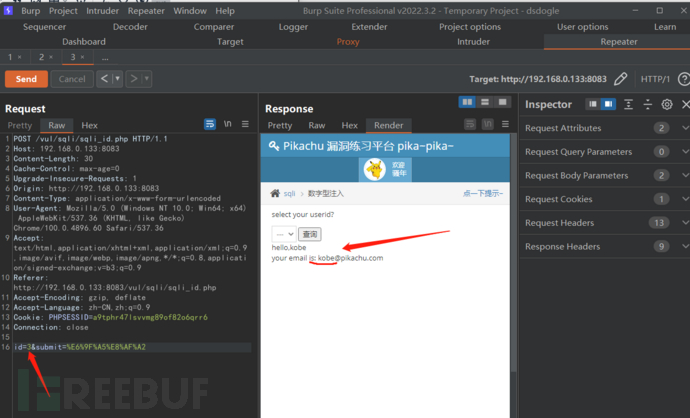Open the Repeater menu in the menu bar

point(146,11)
